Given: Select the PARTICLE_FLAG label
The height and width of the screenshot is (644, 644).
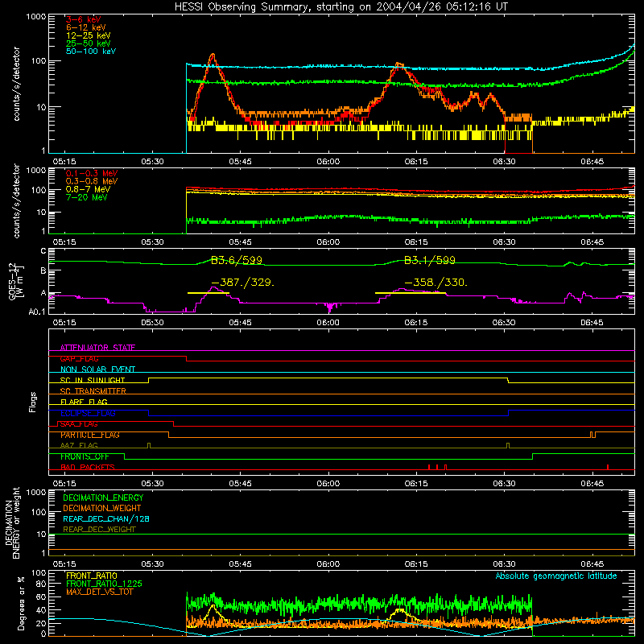Looking at the screenshot, I should click(x=90, y=435).
